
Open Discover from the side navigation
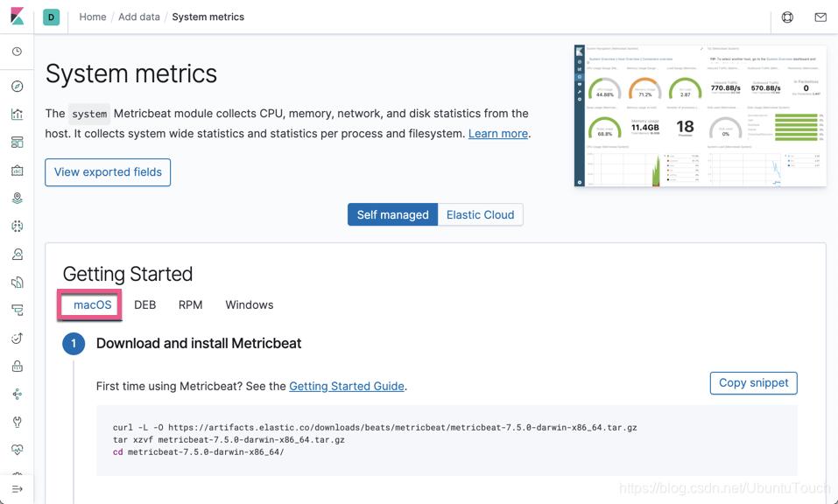coord(17,87)
